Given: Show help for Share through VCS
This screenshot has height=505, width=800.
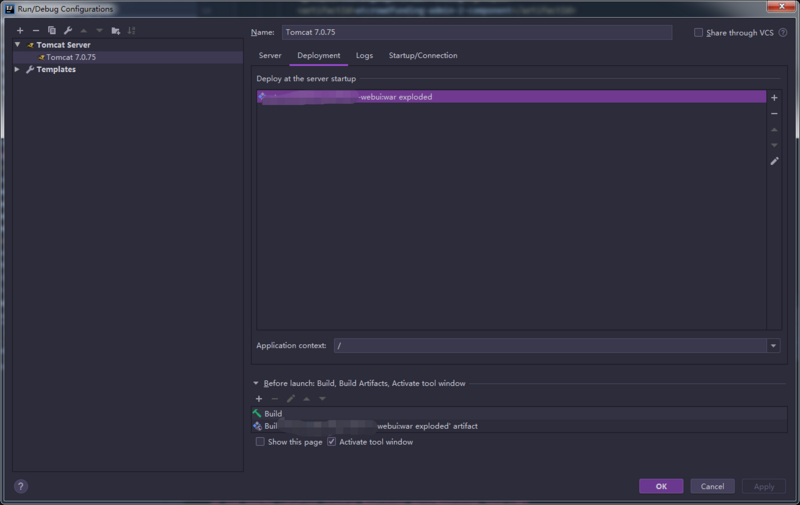Looking at the screenshot, I should (783, 33).
